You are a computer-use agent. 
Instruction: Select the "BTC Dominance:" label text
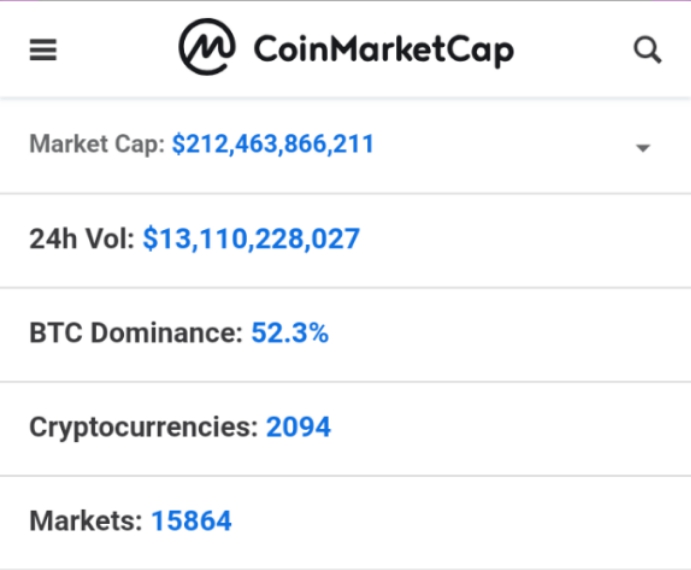point(136,333)
